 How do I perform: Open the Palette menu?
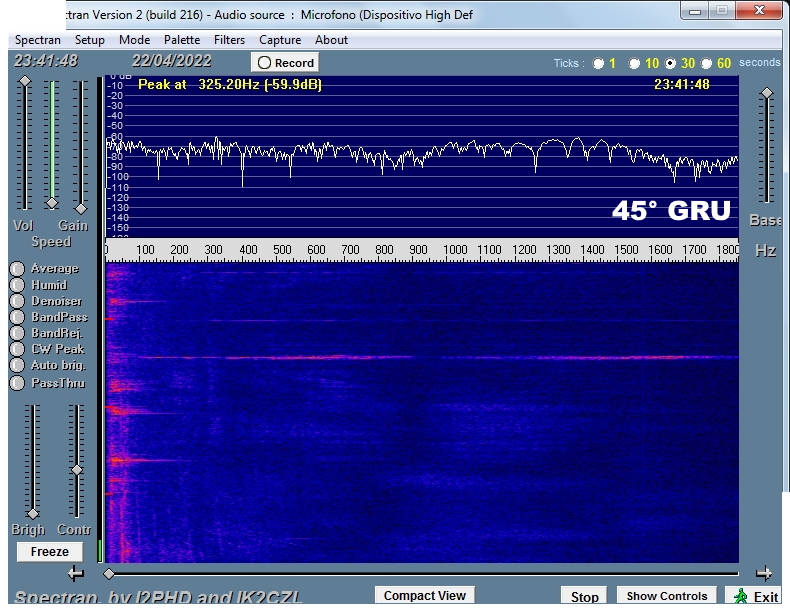tap(182, 40)
